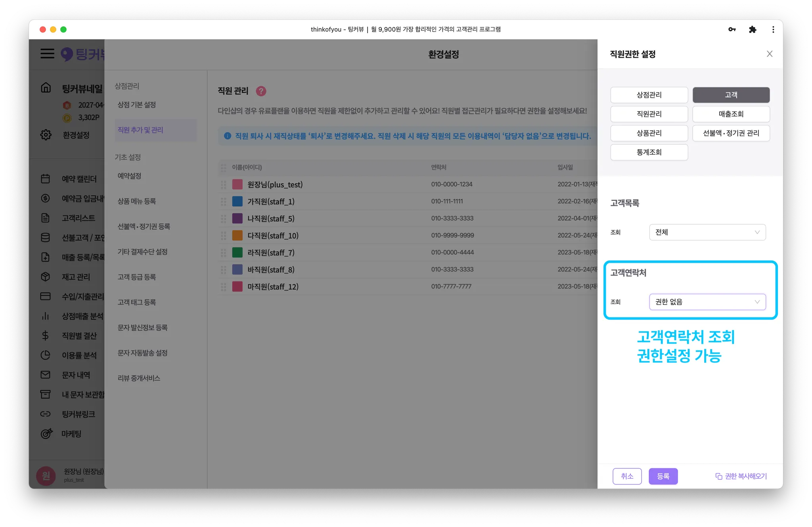This screenshot has width=812, height=527.
Task: Click the home icon next to 팅커뷰네일
Action: [x=46, y=88]
